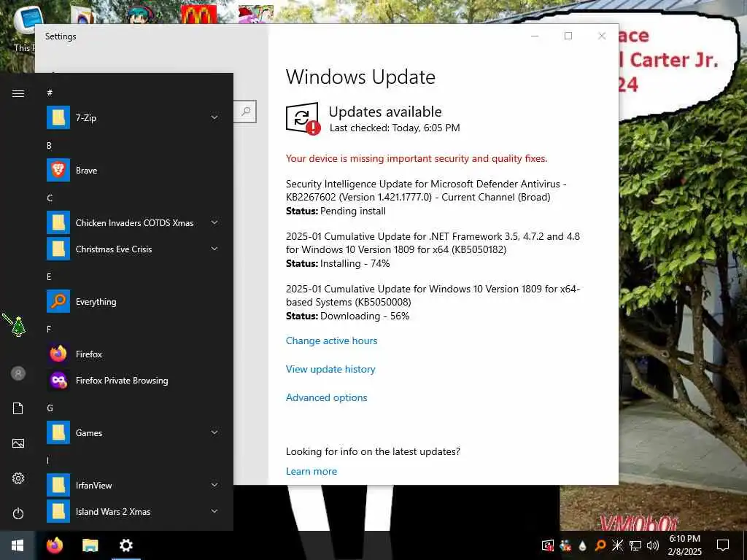Open the Everything magnifier tray icon

600,545
